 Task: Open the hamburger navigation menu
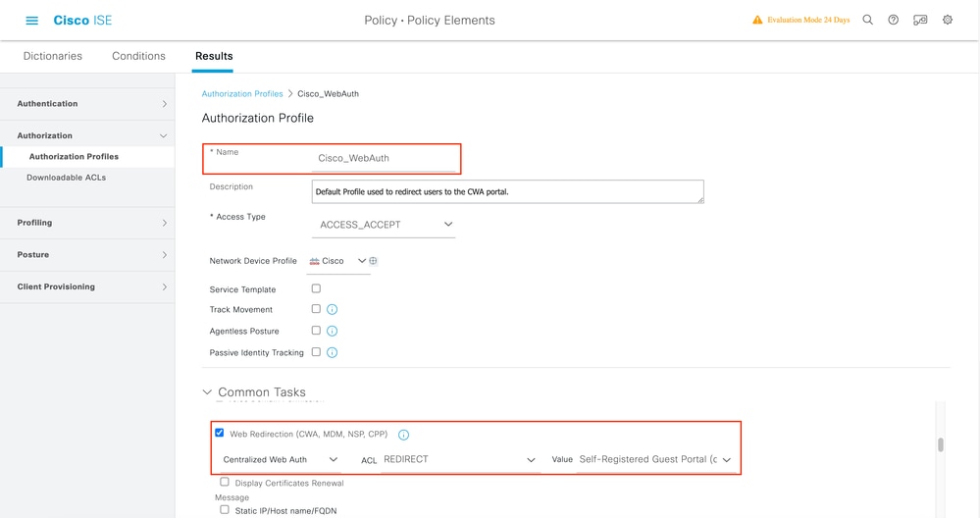pyautogui.click(x=31, y=21)
